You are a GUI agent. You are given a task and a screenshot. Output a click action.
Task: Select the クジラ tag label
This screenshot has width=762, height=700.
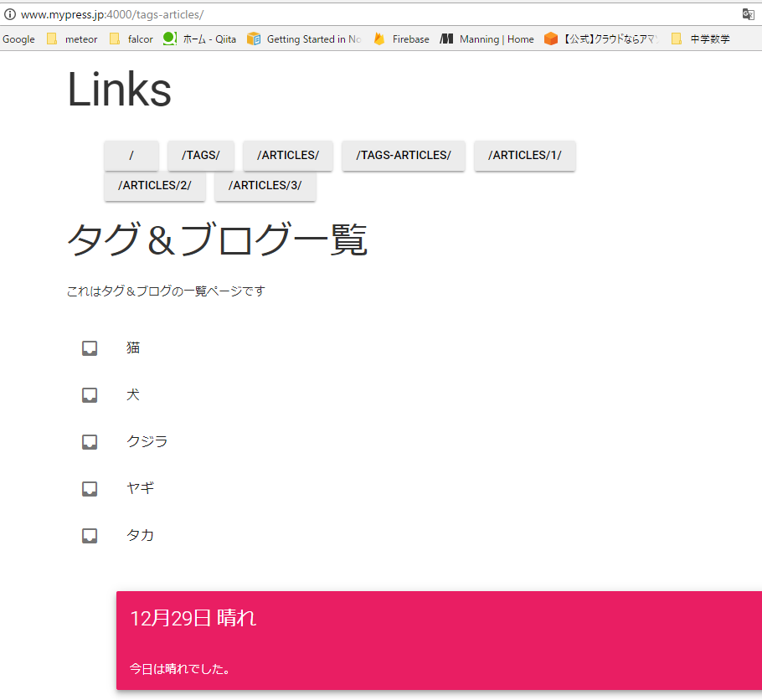click(x=147, y=441)
